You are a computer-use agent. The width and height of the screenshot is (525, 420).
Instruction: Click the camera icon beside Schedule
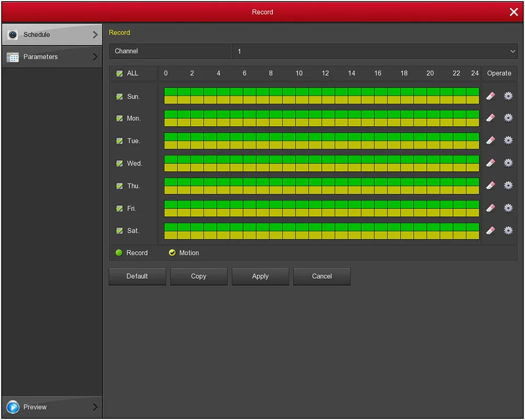13,35
